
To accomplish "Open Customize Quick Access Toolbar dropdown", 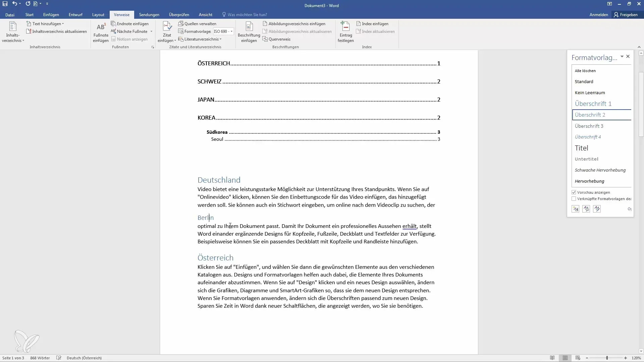I will coord(47,4).
